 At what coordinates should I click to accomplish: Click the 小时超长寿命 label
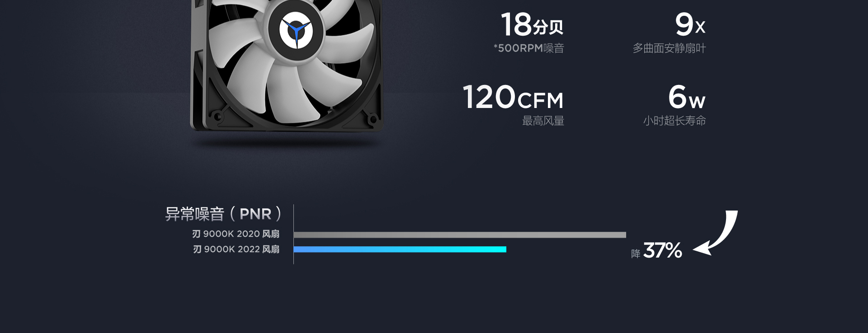[x=674, y=121]
